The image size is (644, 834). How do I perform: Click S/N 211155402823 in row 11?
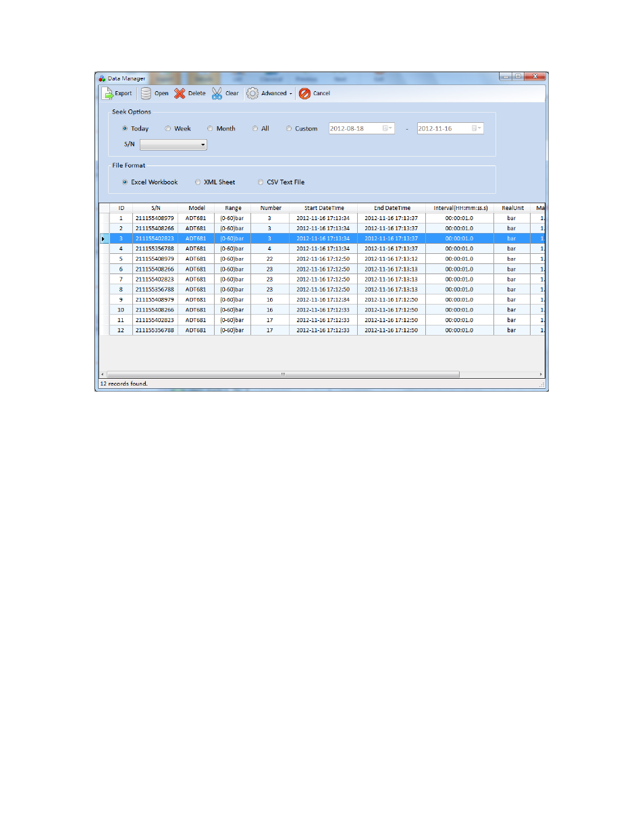pos(155,320)
